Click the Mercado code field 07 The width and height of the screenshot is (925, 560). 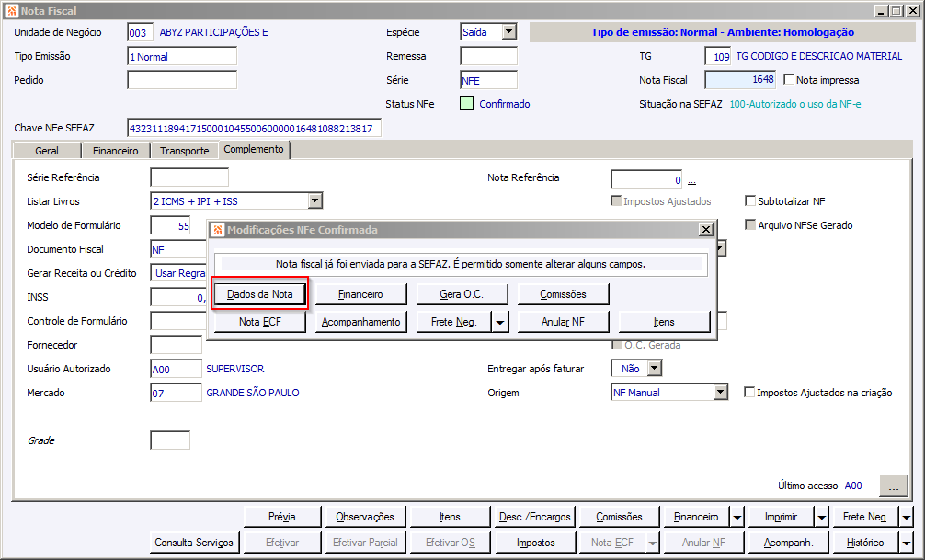pos(176,393)
